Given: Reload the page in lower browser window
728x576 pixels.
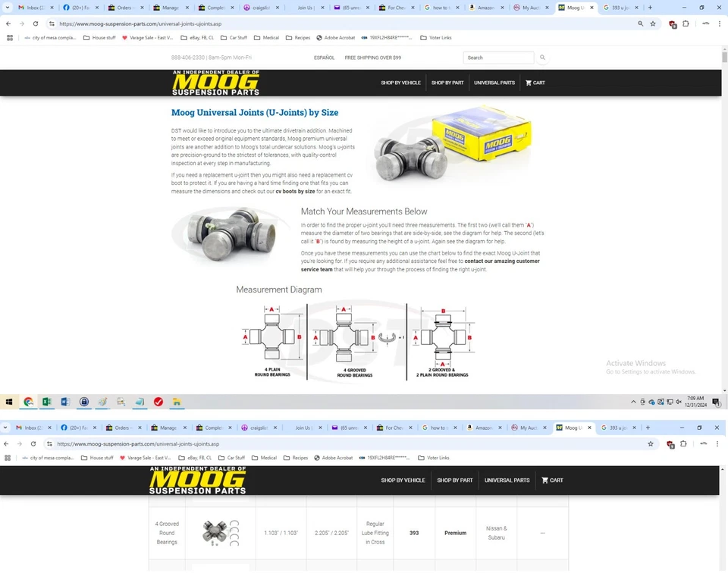Looking at the screenshot, I should click(33, 443).
